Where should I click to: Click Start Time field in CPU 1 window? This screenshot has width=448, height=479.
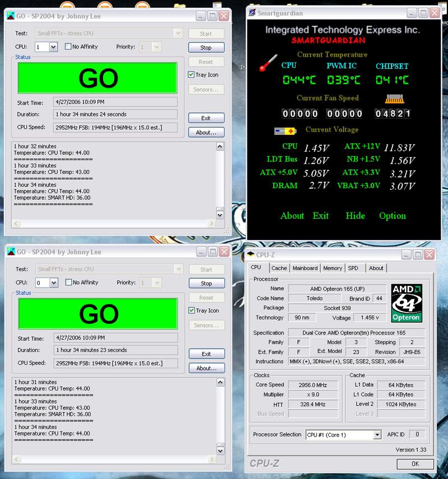[x=115, y=102]
